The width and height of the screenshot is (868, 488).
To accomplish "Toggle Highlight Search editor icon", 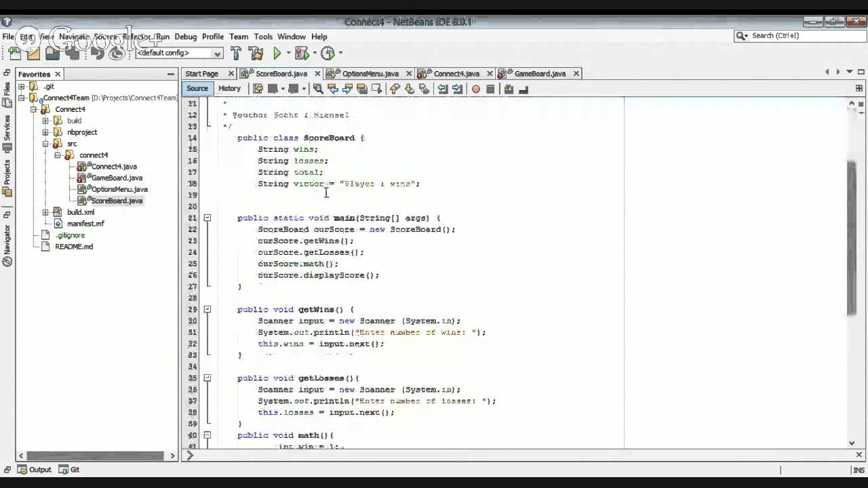I will 362,89.
